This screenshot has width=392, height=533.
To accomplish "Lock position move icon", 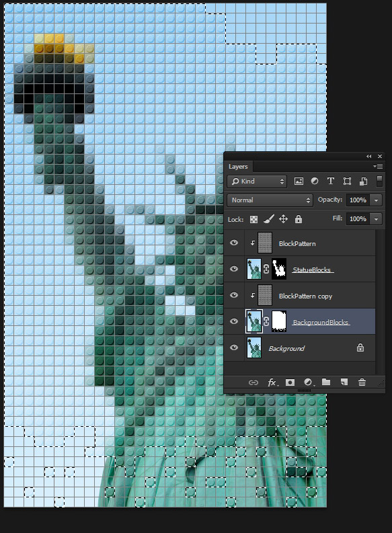I will (283, 219).
